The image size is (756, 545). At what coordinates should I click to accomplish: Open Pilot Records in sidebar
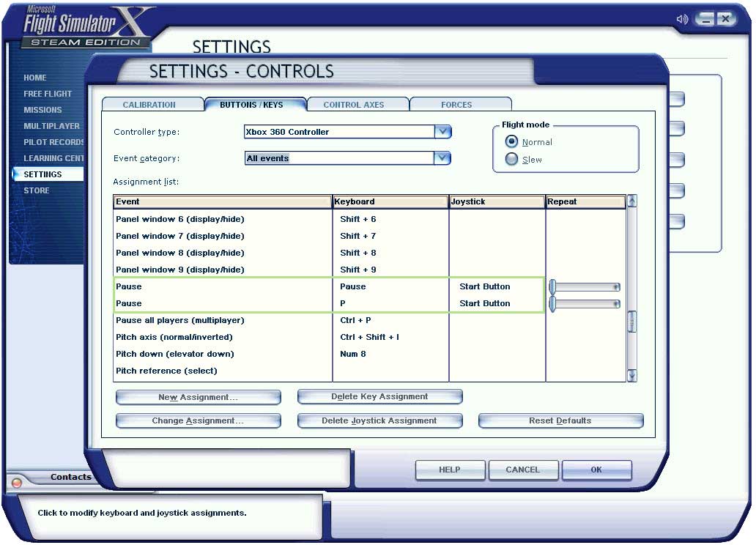pos(53,142)
